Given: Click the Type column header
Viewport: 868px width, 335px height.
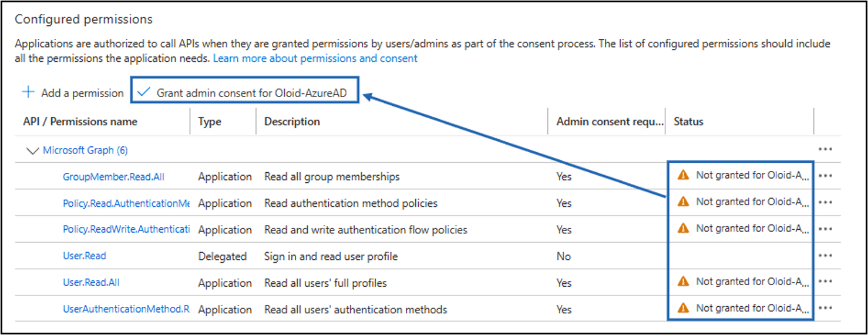Looking at the screenshot, I should 210,122.
